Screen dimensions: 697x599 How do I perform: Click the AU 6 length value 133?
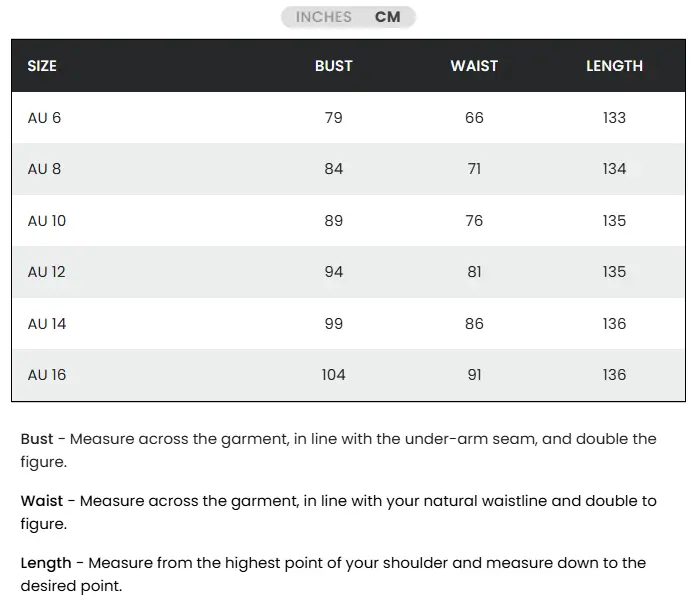[614, 118]
